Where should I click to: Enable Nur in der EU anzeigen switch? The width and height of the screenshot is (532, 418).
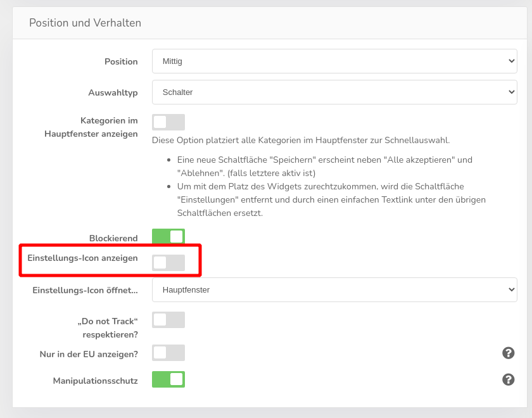pos(168,353)
